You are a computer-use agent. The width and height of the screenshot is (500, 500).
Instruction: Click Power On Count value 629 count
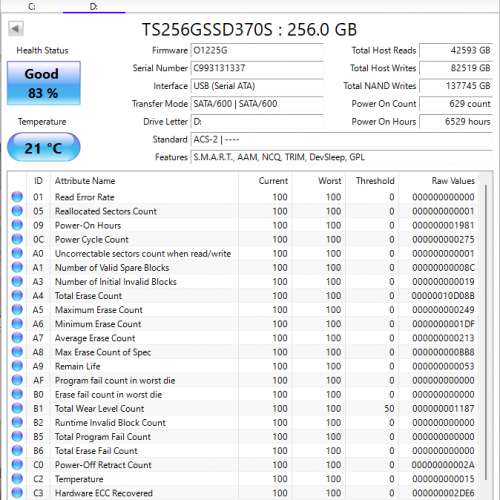coord(456,104)
